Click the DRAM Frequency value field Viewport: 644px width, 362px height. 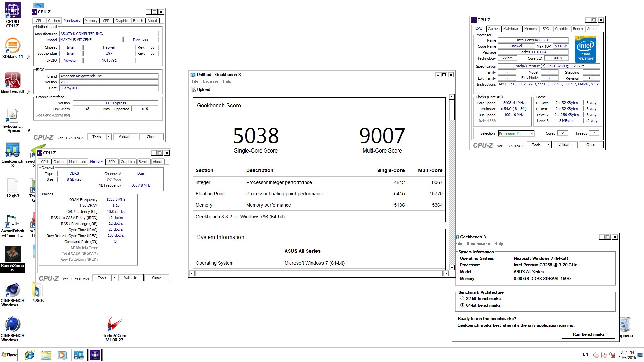116,199
